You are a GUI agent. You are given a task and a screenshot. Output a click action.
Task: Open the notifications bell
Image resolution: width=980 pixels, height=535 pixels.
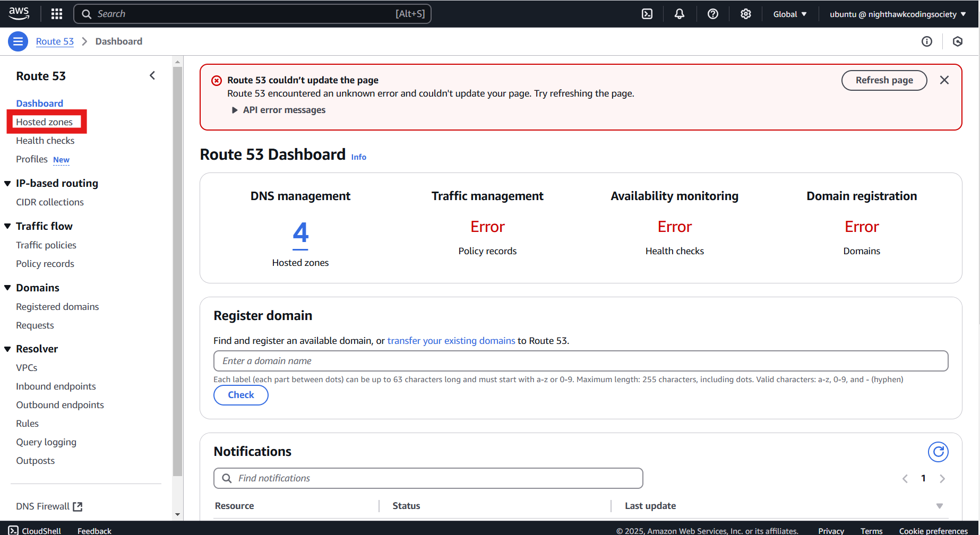(680, 14)
